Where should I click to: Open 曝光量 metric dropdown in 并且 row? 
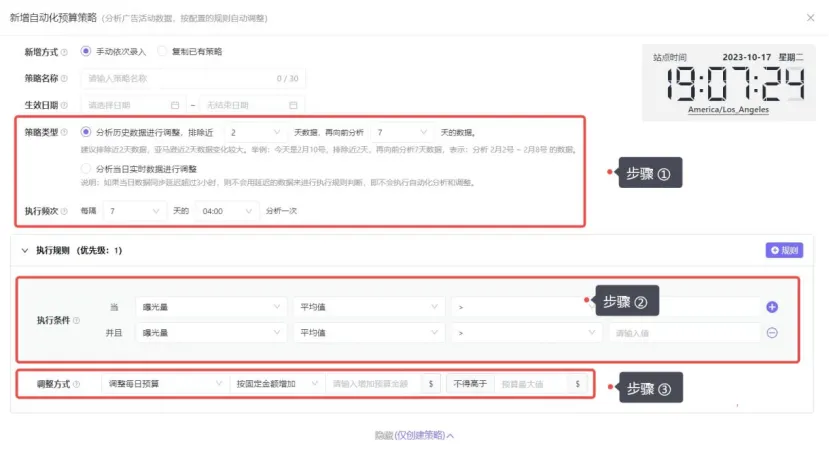[x=211, y=333]
